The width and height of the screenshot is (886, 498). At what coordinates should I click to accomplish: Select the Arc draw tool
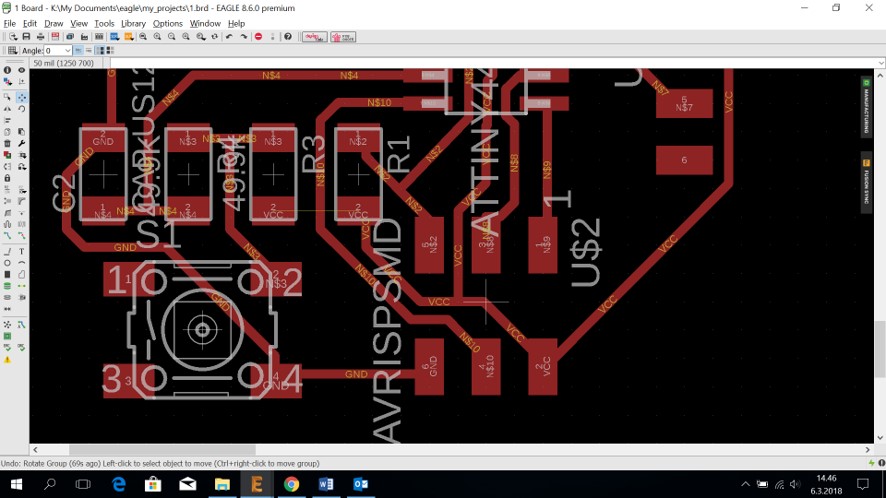click(21, 262)
